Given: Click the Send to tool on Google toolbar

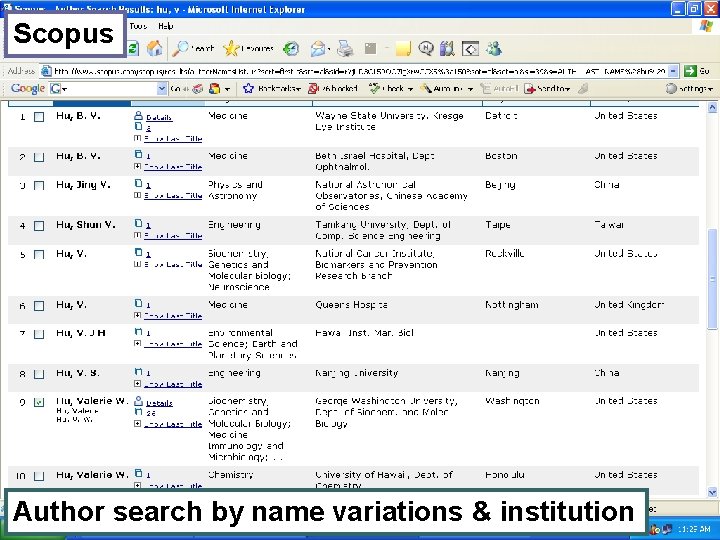Looking at the screenshot, I should [x=547, y=88].
